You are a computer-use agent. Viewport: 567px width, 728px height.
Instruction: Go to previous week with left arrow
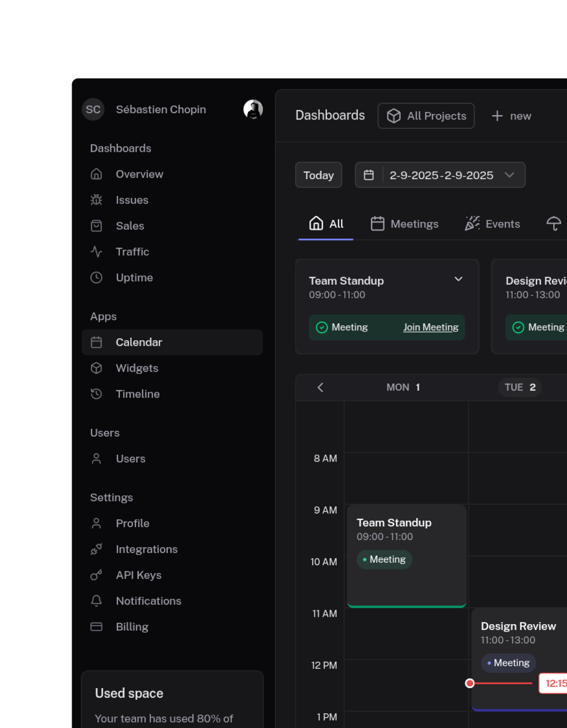tap(321, 387)
